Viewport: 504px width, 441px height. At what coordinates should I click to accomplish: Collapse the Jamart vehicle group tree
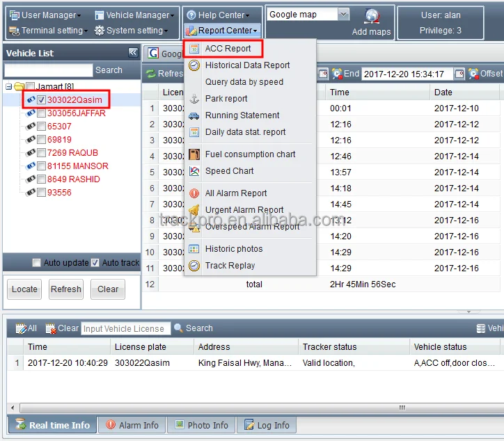pyautogui.click(x=8, y=87)
